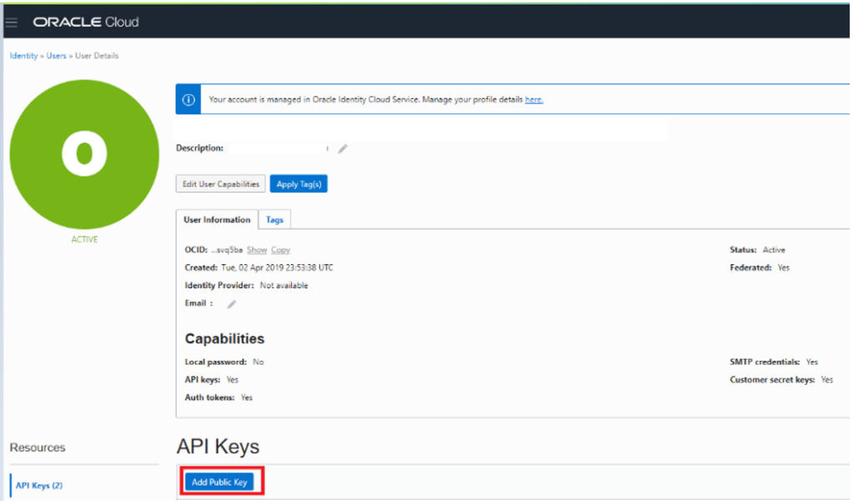Open API Keys (2) in Resources

(39, 486)
